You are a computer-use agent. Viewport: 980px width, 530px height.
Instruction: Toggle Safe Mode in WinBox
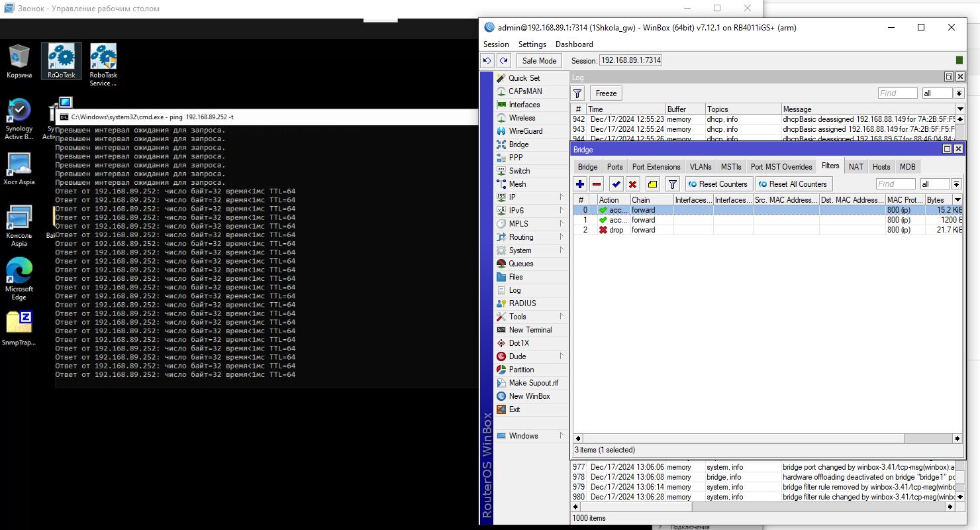[539, 60]
